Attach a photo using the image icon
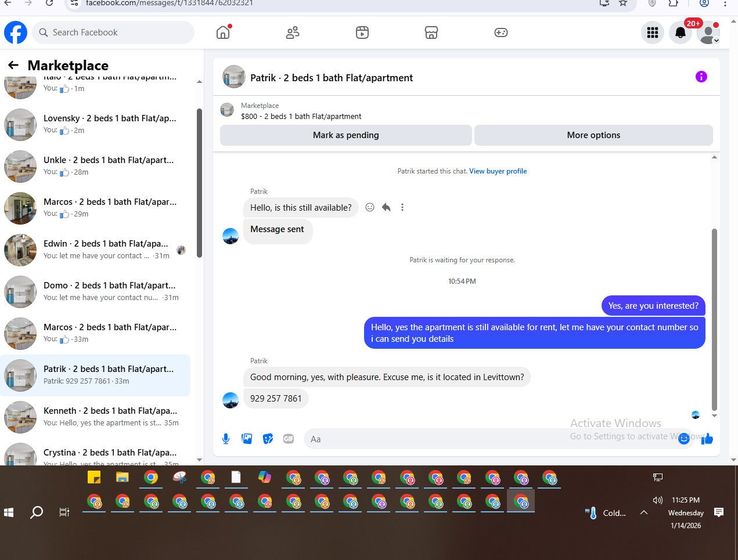738x560 pixels. coord(247,439)
